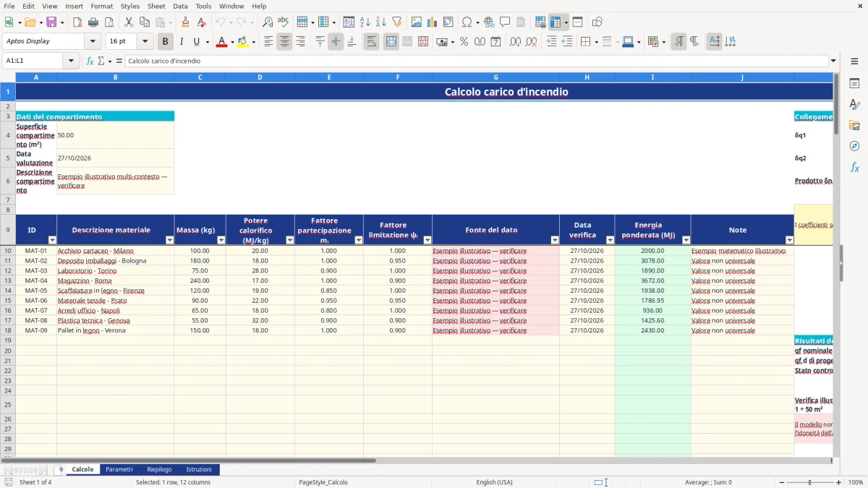The image size is (868, 488).
Task: Open the Name Box dropdown arrow
Action: (x=71, y=61)
